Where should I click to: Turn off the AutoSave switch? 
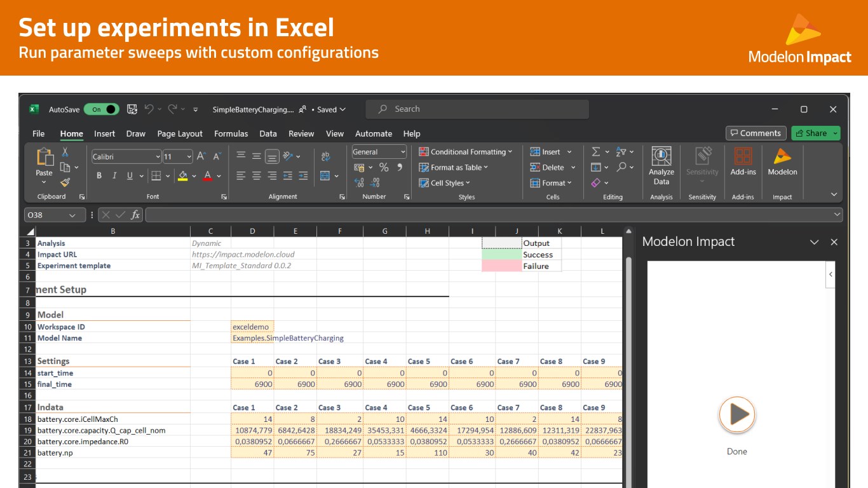[x=102, y=109]
